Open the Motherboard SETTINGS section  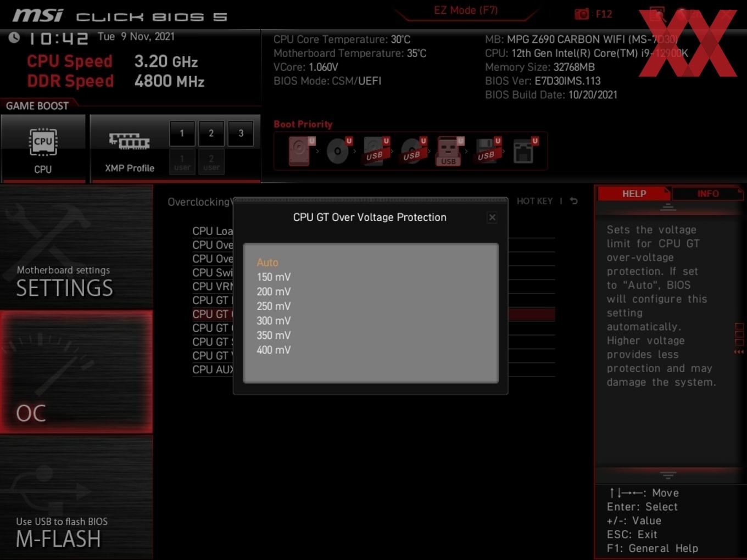point(76,247)
